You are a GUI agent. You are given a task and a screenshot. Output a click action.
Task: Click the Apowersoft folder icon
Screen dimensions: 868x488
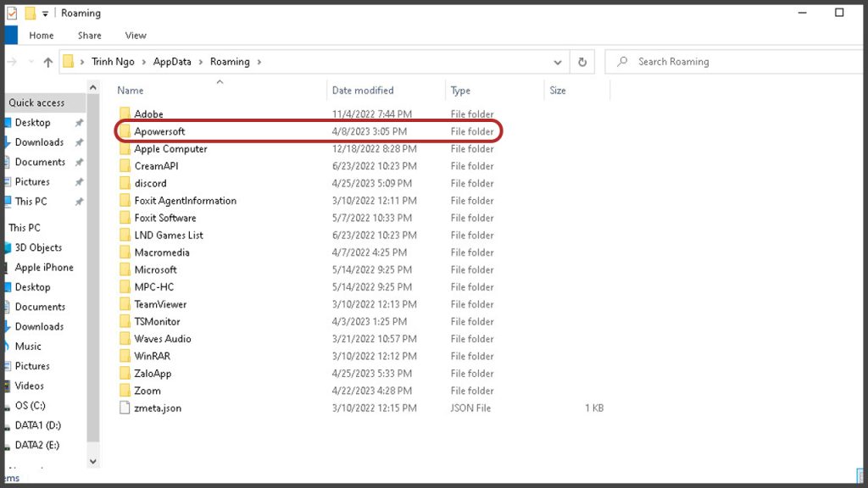pos(125,132)
